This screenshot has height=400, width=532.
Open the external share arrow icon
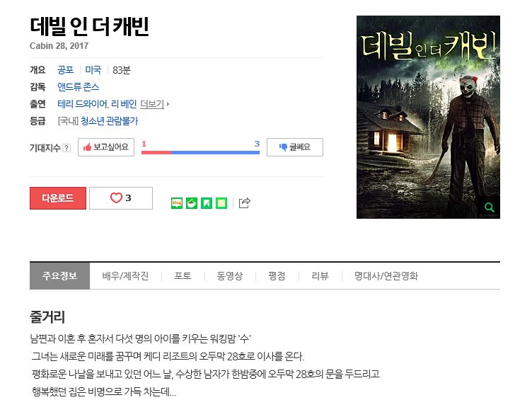[x=245, y=202]
